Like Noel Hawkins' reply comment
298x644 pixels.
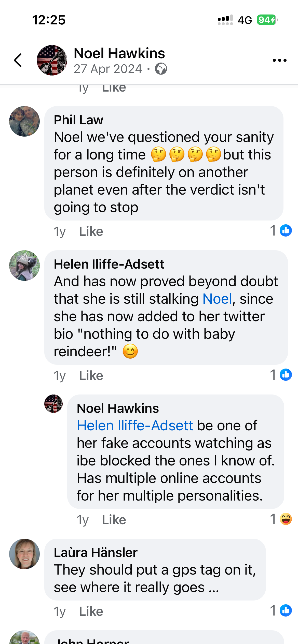(x=114, y=520)
